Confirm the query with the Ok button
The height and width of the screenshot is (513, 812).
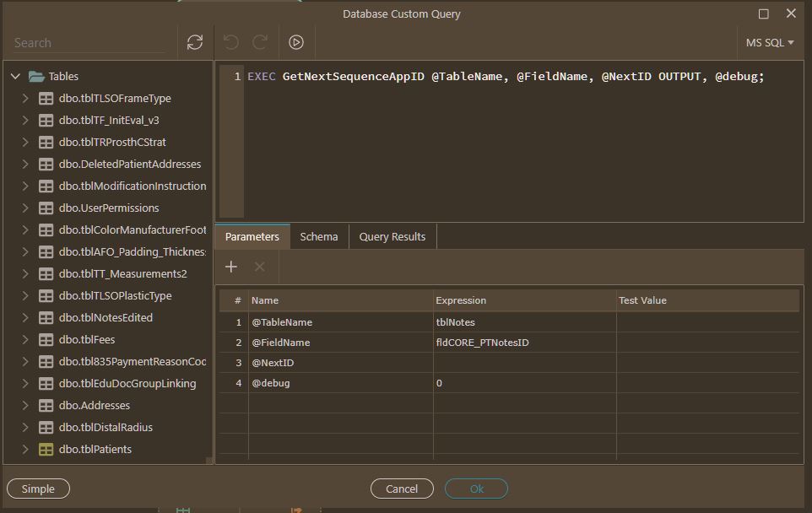pos(476,489)
